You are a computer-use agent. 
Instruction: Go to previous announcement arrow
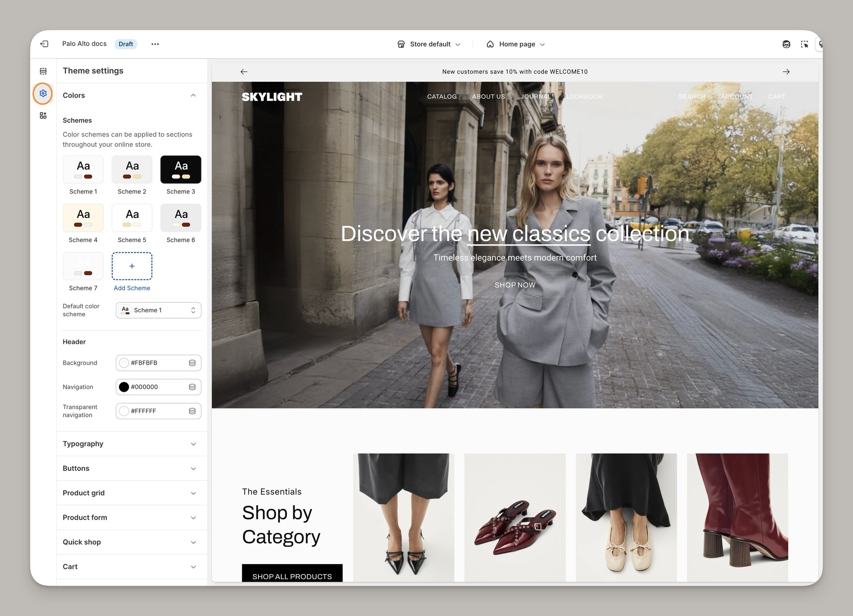[244, 72]
